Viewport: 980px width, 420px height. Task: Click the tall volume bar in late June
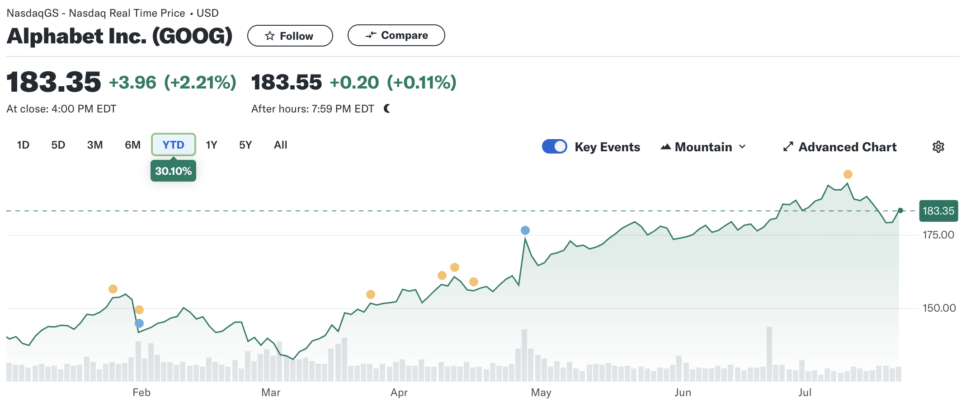[769, 354]
